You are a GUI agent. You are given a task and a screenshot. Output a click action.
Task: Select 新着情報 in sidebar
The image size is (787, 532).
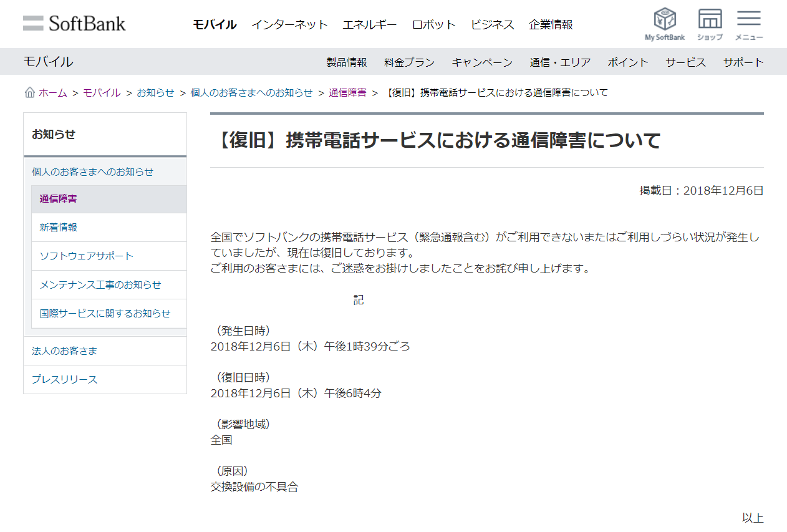tap(109, 228)
